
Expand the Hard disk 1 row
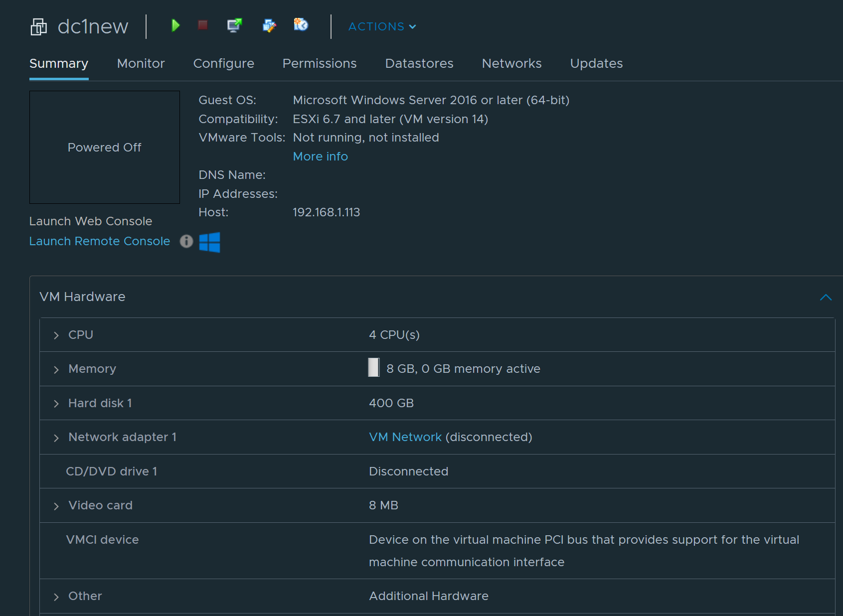tap(56, 404)
